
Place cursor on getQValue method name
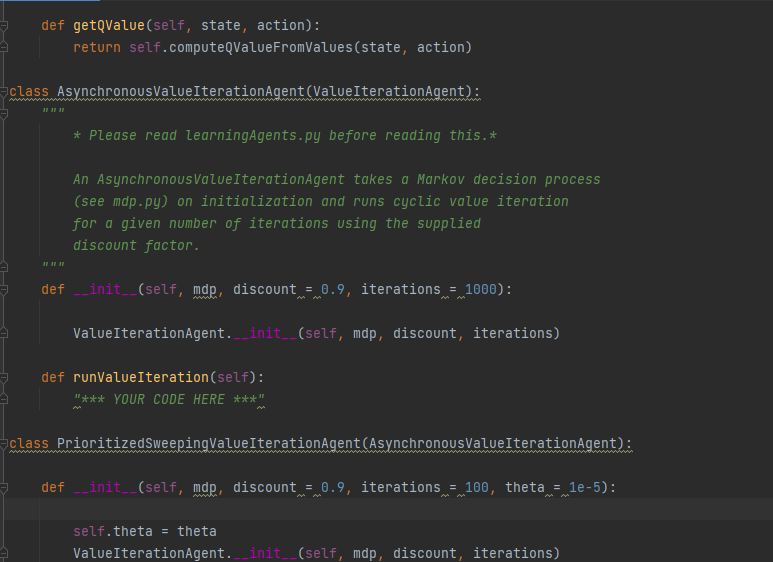point(109,25)
